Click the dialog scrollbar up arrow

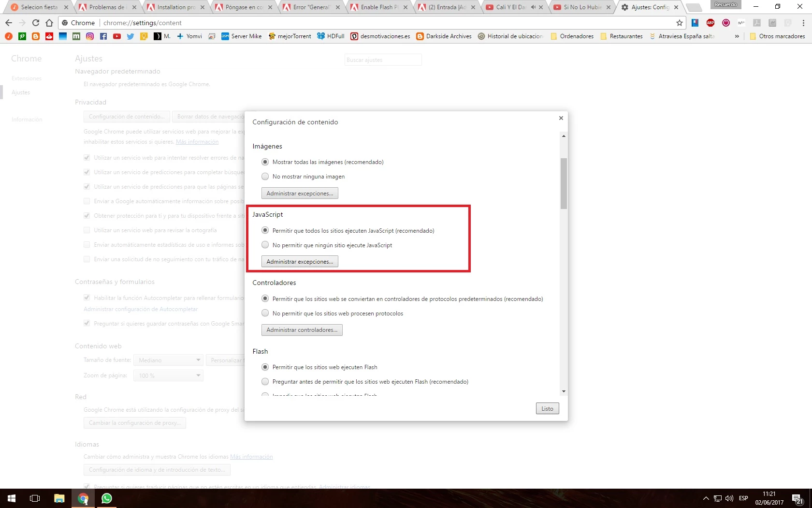click(x=564, y=136)
